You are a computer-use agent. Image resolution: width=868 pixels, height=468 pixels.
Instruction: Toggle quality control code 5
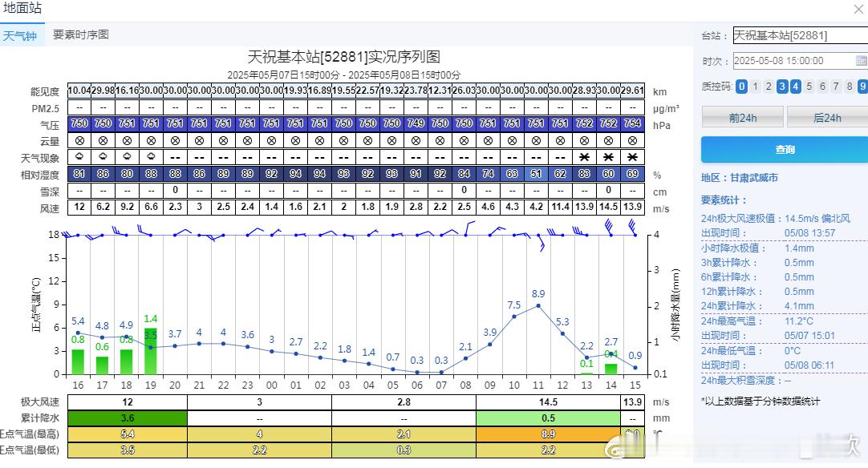(x=809, y=87)
